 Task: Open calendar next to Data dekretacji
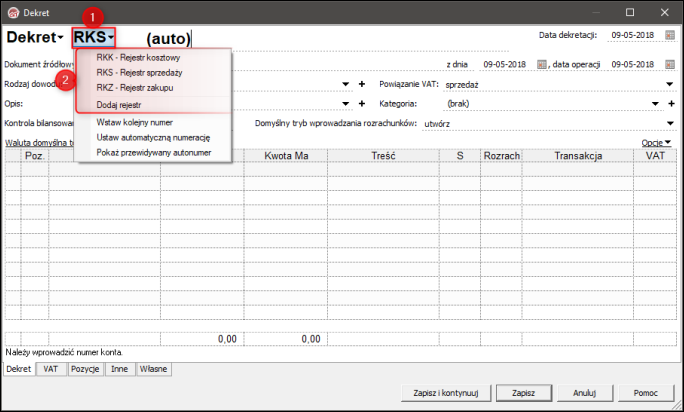(670, 35)
